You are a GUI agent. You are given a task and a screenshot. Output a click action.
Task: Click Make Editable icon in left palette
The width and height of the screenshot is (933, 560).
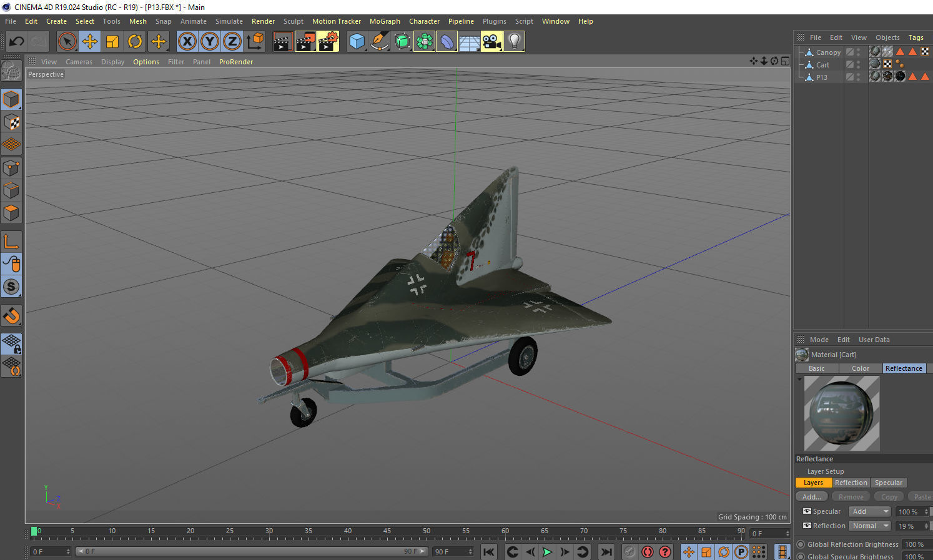coord(11,71)
